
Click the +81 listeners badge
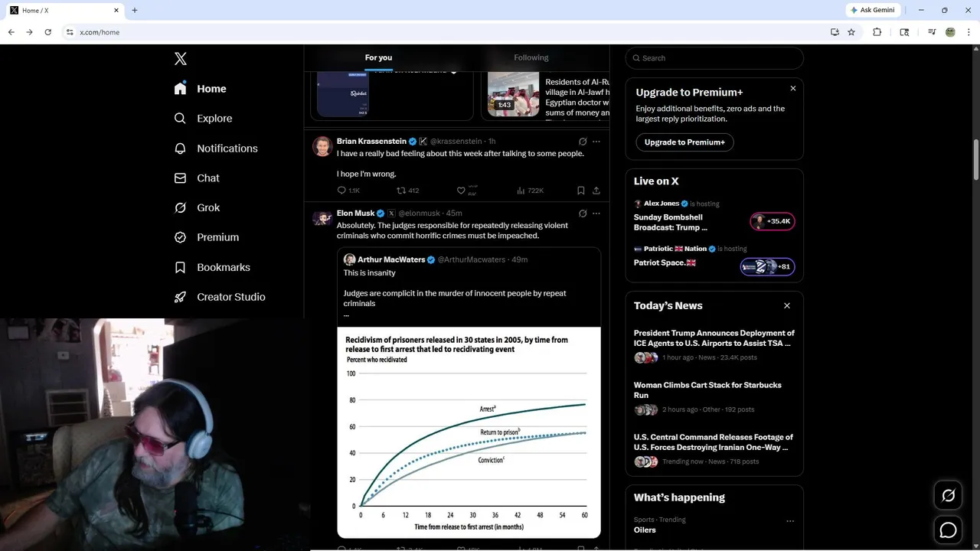click(x=767, y=266)
